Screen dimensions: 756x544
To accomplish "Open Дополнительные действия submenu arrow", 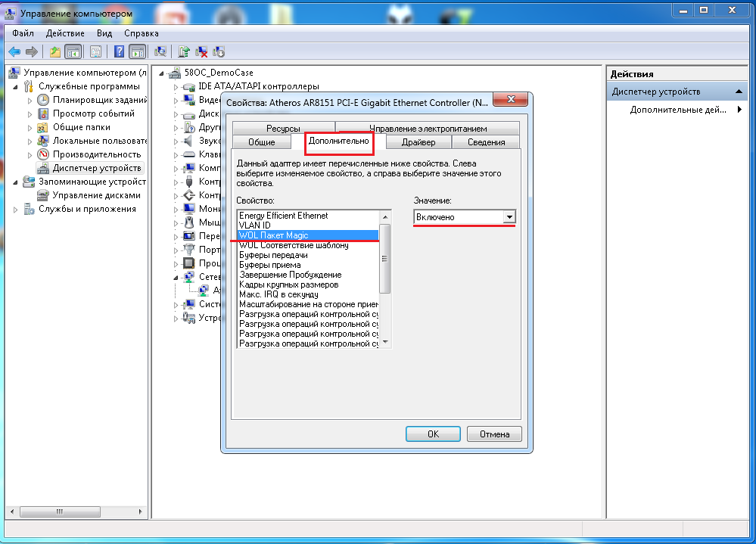I will (x=739, y=110).
